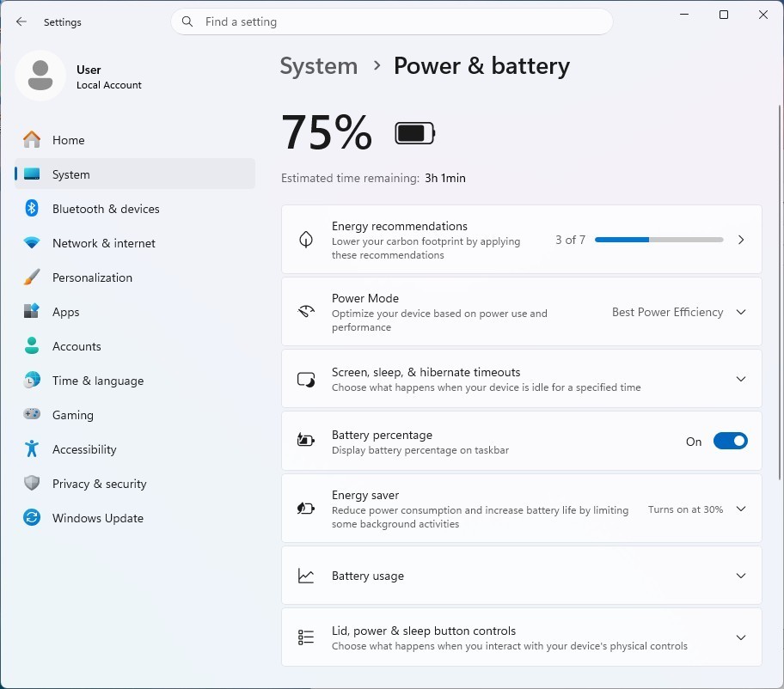Expand Lid, power & sleep button controls chevron
Viewport: 784px width, 689px height.
741,637
